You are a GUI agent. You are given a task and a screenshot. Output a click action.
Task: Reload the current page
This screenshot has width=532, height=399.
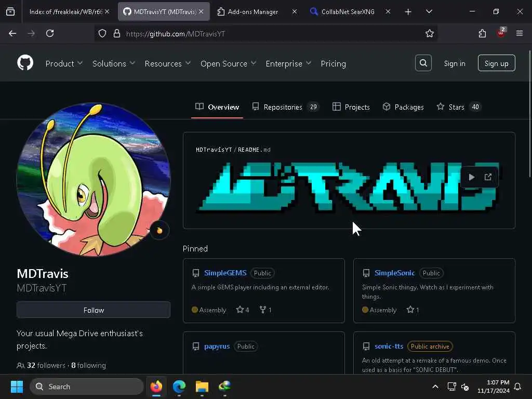[50, 33]
